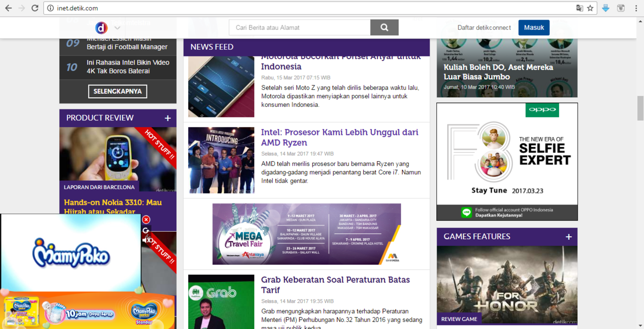The height and width of the screenshot is (329, 644).
Task: Open 'Ini Rahasia Intel Bikin Video 4K' item
Action: (128, 67)
